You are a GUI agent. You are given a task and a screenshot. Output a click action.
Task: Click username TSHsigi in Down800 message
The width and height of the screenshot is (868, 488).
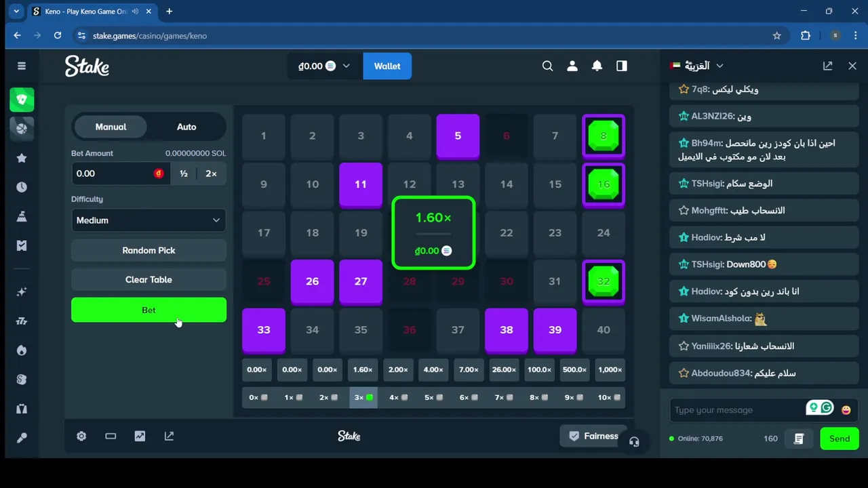(x=707, y=264)
